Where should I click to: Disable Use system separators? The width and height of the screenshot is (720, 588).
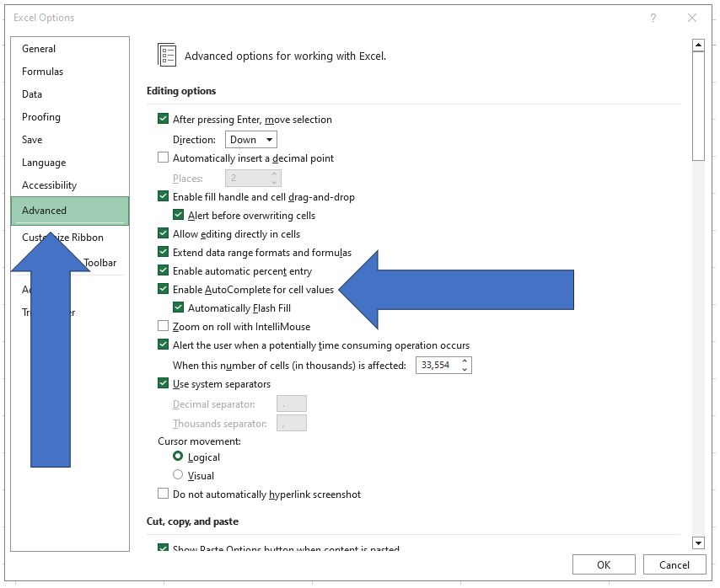click(164, 383)
